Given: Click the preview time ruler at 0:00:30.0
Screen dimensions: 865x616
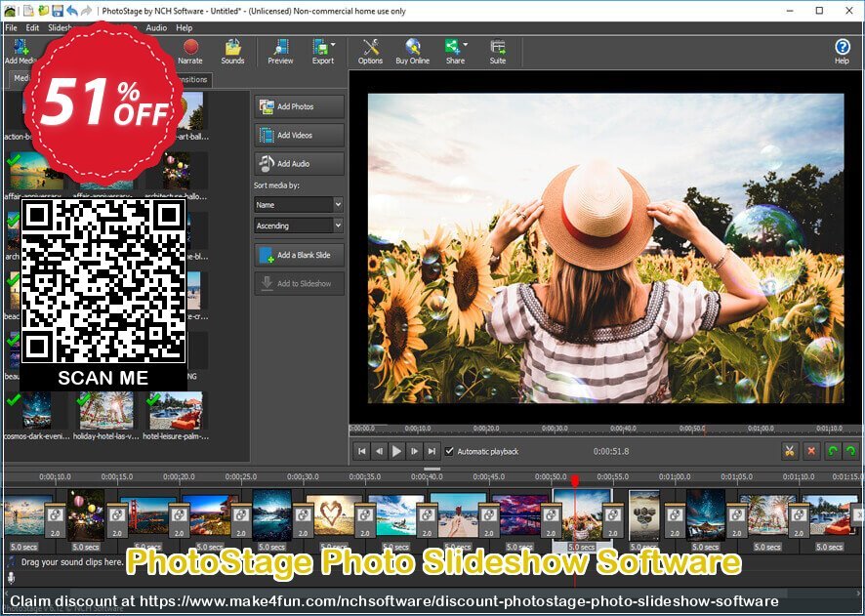Looking at the screenshot, I should (555, 429).
